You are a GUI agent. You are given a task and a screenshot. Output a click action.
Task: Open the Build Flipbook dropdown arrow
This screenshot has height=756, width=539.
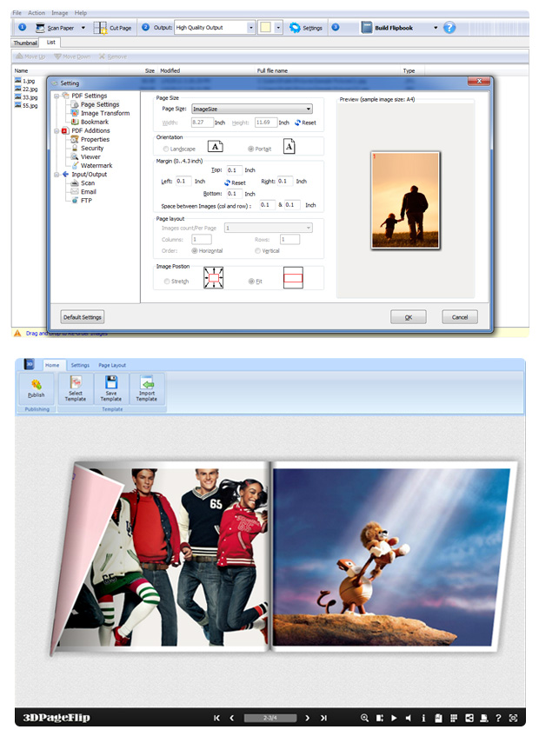pos(436,28)
